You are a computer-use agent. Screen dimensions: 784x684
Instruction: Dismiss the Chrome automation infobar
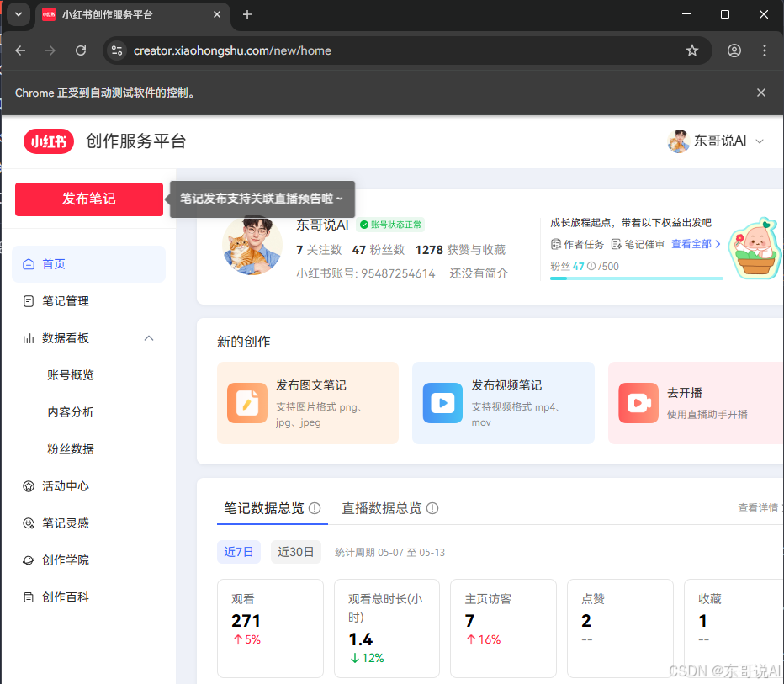pyautogui.click(x=761, y=93)
